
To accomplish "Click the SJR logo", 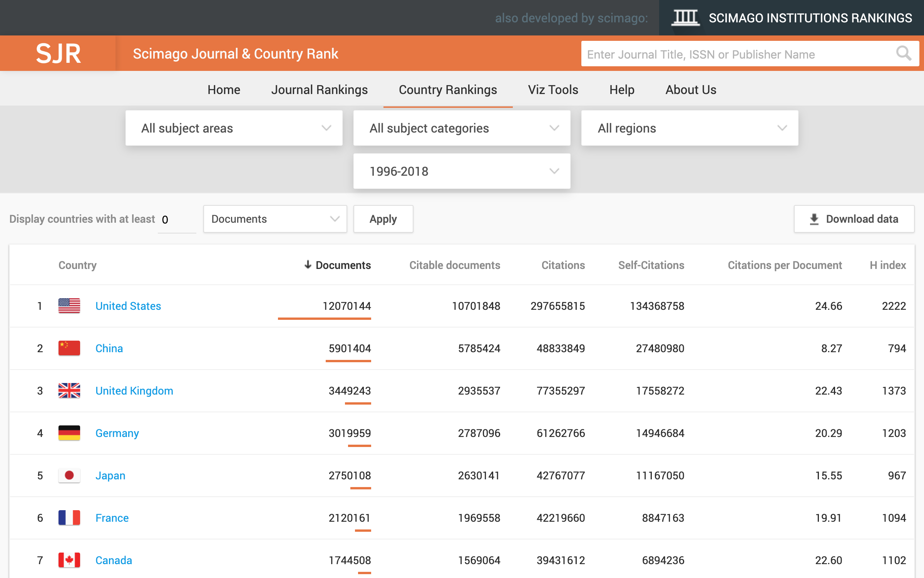I will coord(59,54).
